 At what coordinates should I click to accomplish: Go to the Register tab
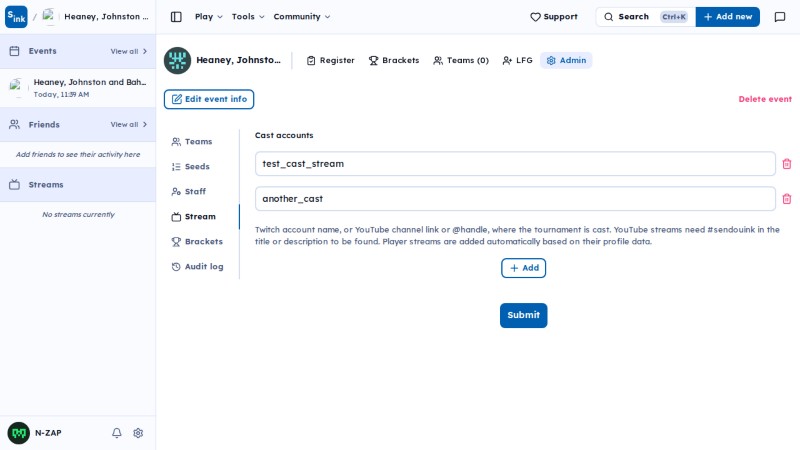coord(331,60)
